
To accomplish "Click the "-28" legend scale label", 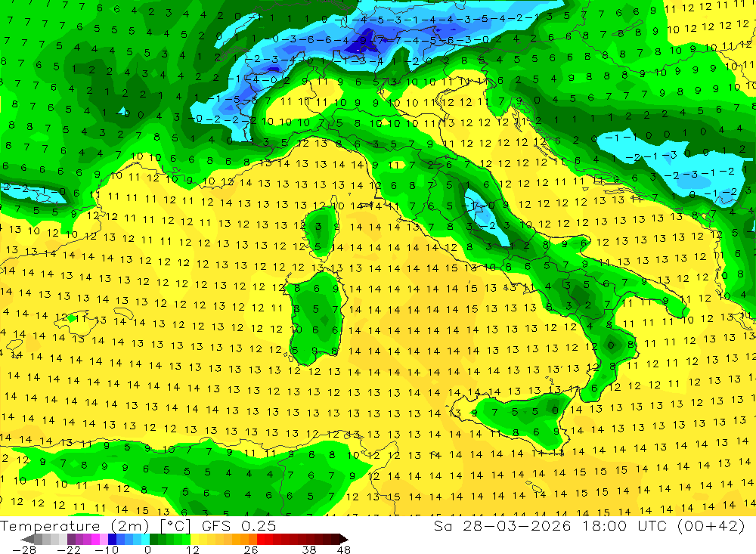I will (24, 550).
